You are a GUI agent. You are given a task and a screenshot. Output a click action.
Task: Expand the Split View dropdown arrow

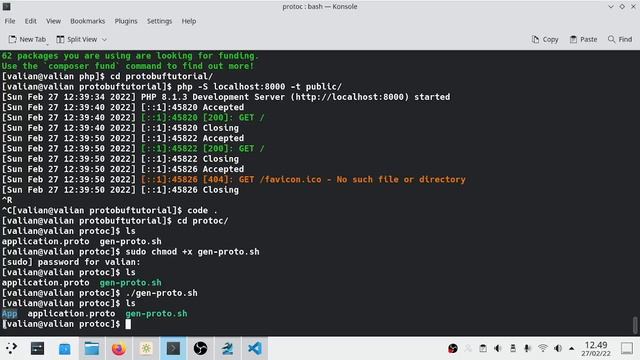[x=104, y=40]
